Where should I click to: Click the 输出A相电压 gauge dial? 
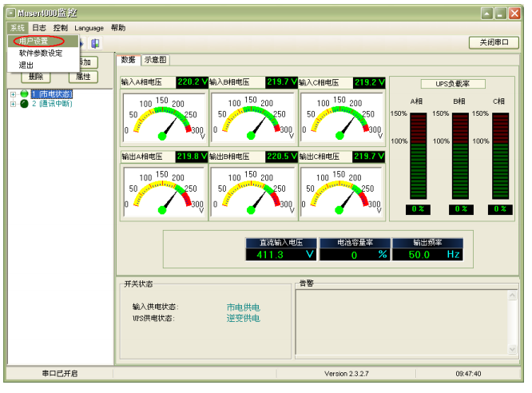(164, 190)
